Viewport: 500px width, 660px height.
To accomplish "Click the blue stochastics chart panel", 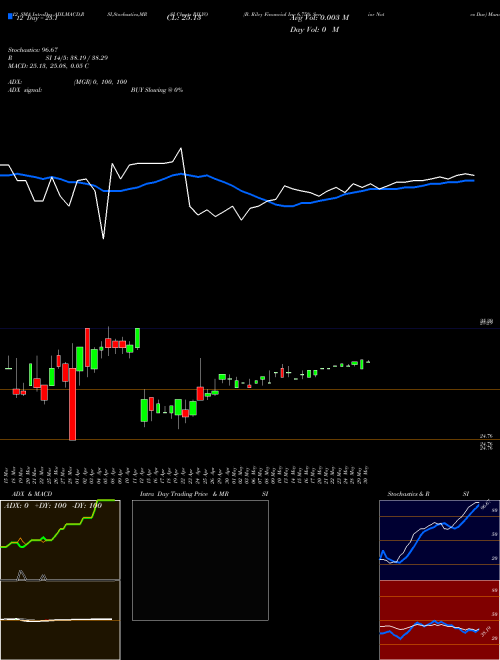I will tap(439, 540).
